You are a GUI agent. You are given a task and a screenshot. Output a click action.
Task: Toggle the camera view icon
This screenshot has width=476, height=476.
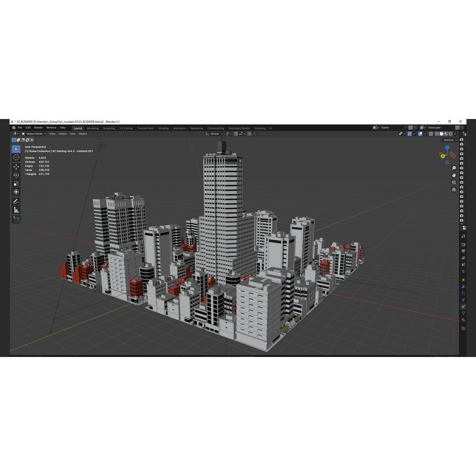[x=454, y=182]
